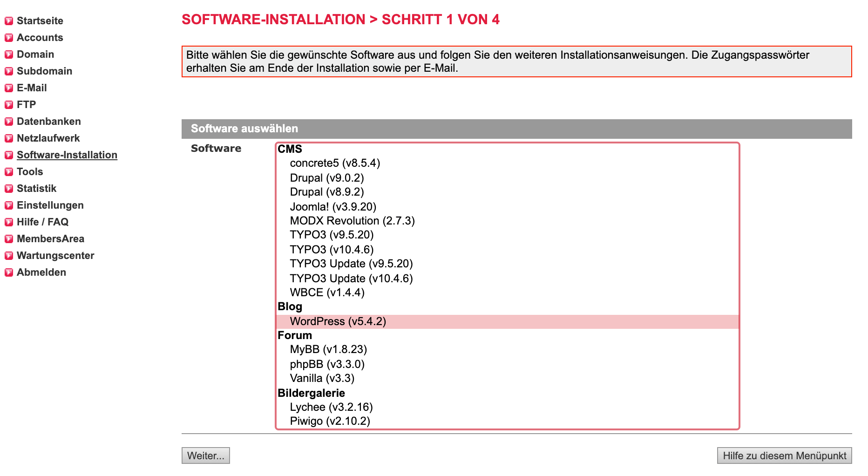The width and height of the screenshot is (868, 476).
Task: Click the red arrow icon beside Wartungscenter
Action: pyautogui.click(x=9, y=256)
